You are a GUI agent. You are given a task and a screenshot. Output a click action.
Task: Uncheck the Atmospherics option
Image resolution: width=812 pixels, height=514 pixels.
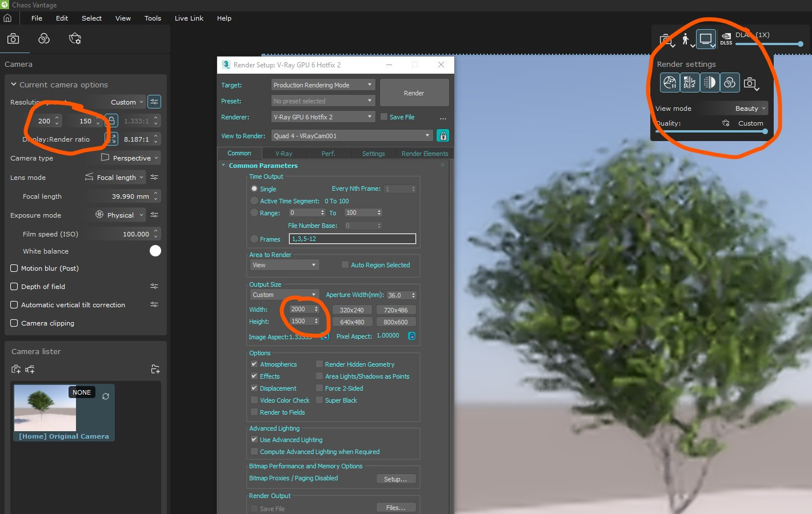click(x=254, y=364)
